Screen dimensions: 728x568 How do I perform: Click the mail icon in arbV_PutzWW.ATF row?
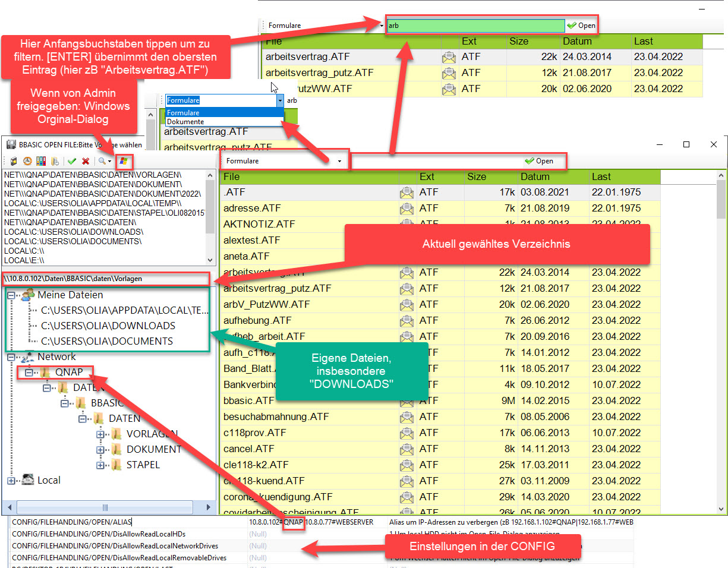click(x=406, y=305)
